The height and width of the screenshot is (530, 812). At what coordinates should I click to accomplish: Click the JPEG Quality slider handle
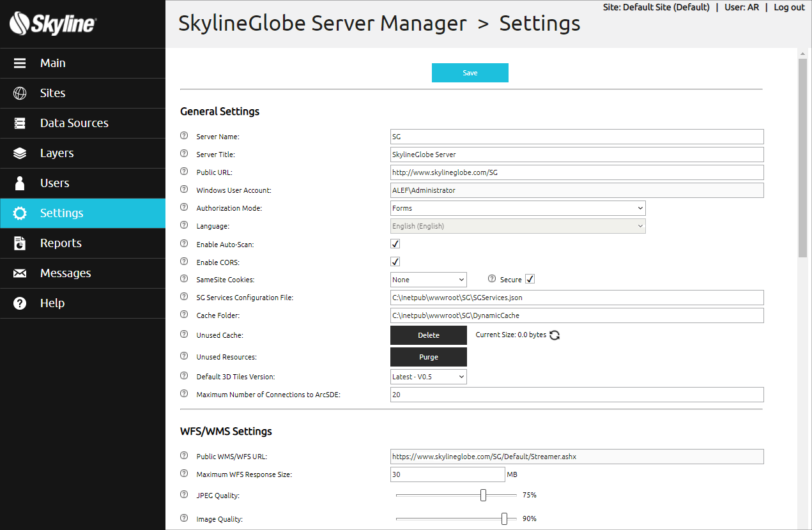point(484,495)
